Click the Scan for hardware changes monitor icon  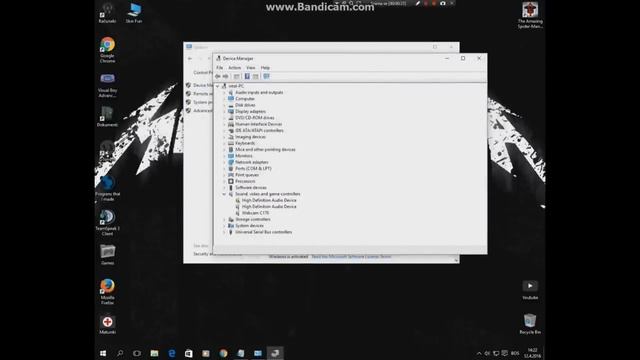click(x=266, y=76)
